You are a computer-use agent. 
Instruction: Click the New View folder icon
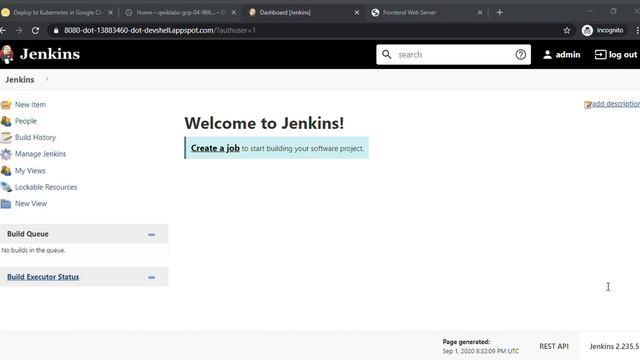click(x=6, y=204)
